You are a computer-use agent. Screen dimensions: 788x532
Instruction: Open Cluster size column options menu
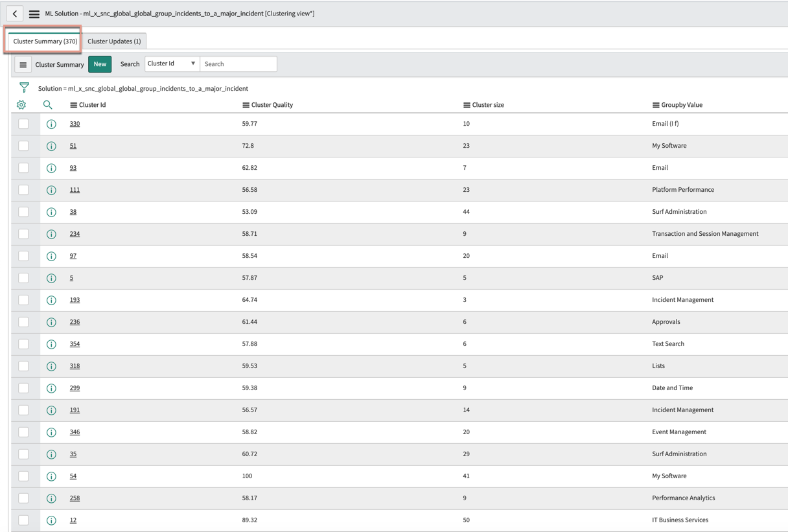click(467, 105)
